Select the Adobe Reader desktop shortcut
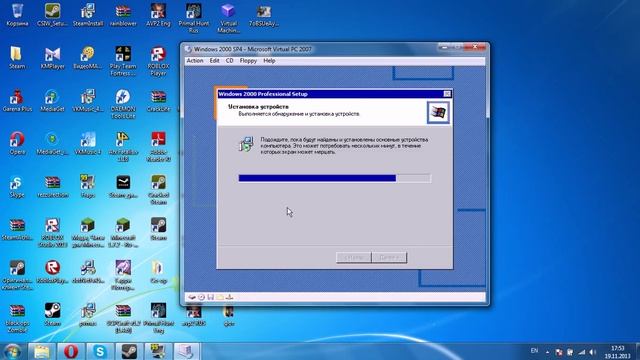 click(158, 147)
